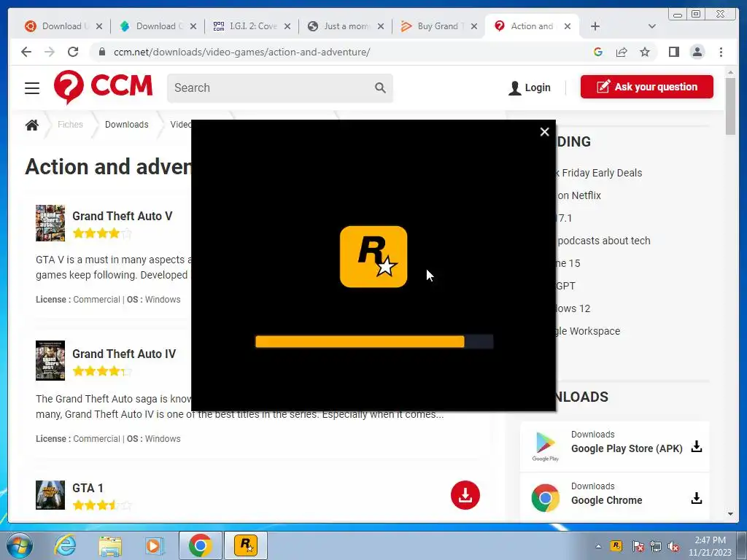
Task: Open the Windows Start button
Action: point(19,545)
